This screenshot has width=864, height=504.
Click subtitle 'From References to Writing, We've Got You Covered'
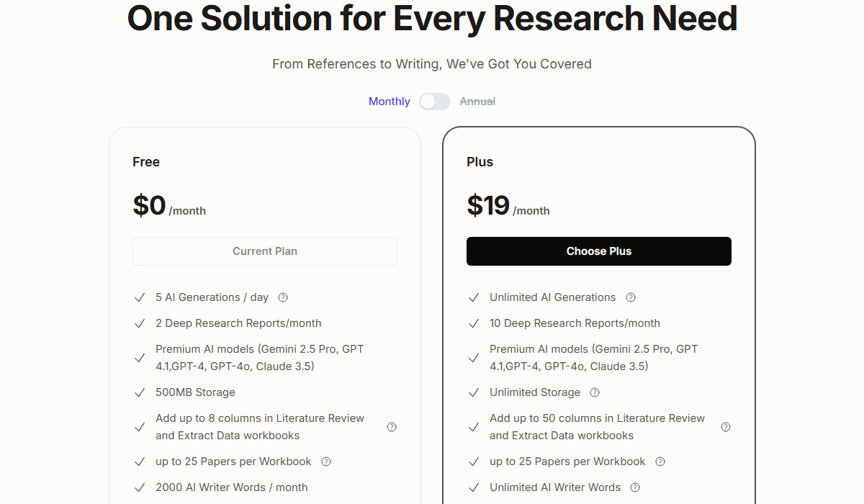point(432,64)
